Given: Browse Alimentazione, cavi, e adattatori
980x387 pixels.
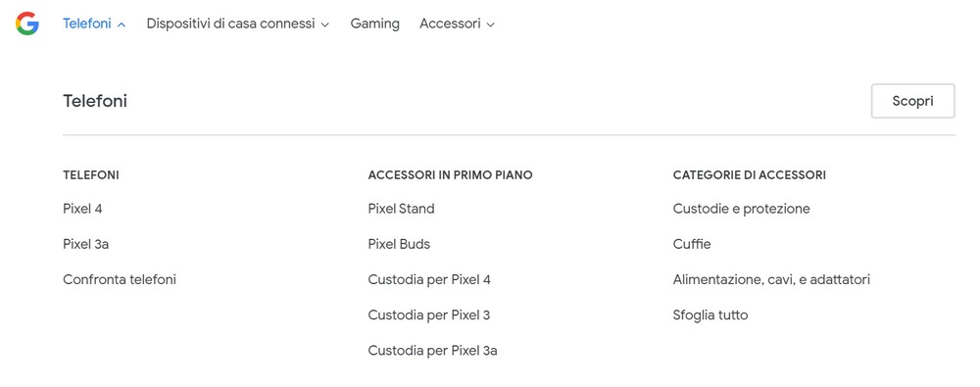Looking at the screenshot, I should coord(771,279).
